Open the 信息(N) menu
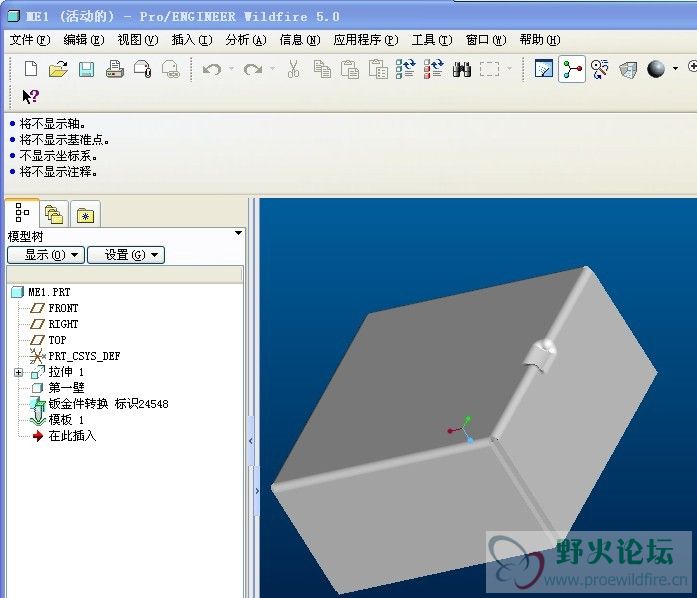The width and height of the screenshot is (697, 598). coord(300,40)
